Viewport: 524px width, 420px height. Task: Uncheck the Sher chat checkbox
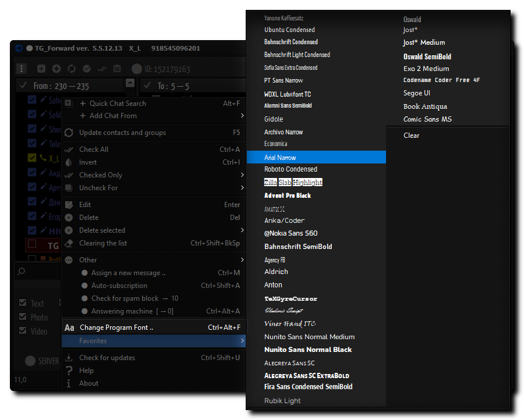click(x=32, y=129)
